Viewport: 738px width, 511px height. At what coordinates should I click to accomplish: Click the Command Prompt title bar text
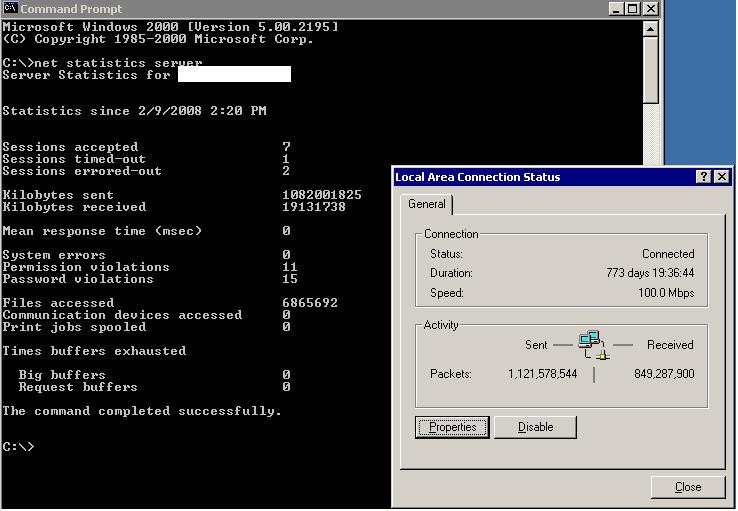point(71,9)
